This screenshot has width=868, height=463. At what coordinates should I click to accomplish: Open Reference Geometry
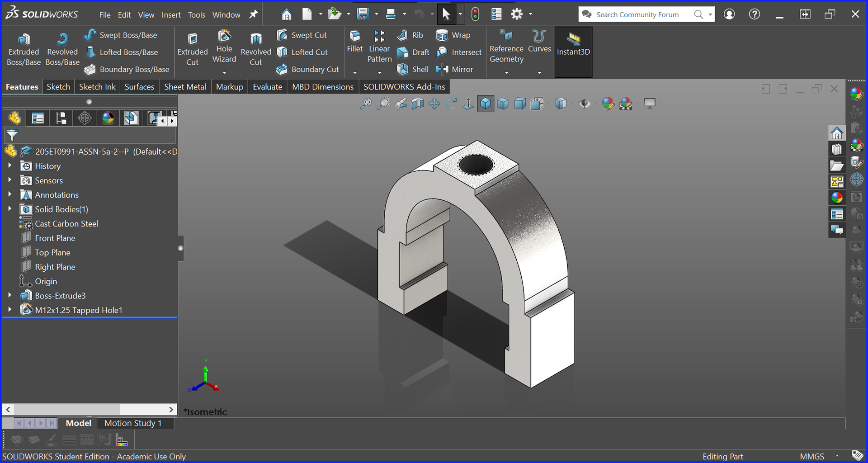[506, 47]
